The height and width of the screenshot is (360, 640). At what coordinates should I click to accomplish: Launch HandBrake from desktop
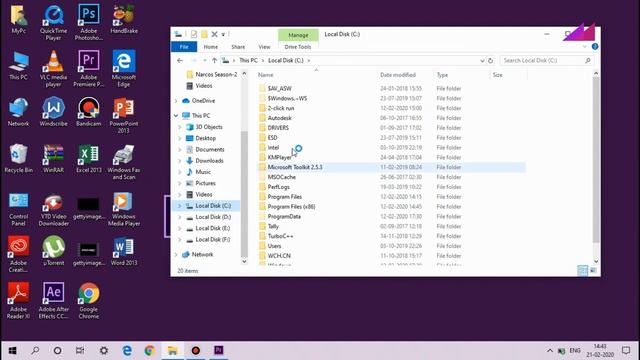coord(124,19)
